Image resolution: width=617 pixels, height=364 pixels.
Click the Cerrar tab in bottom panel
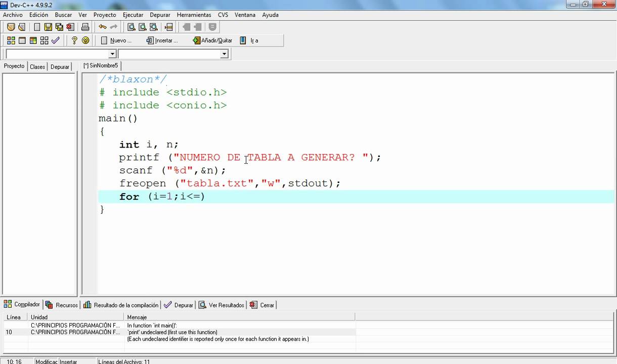click(262, 305)
